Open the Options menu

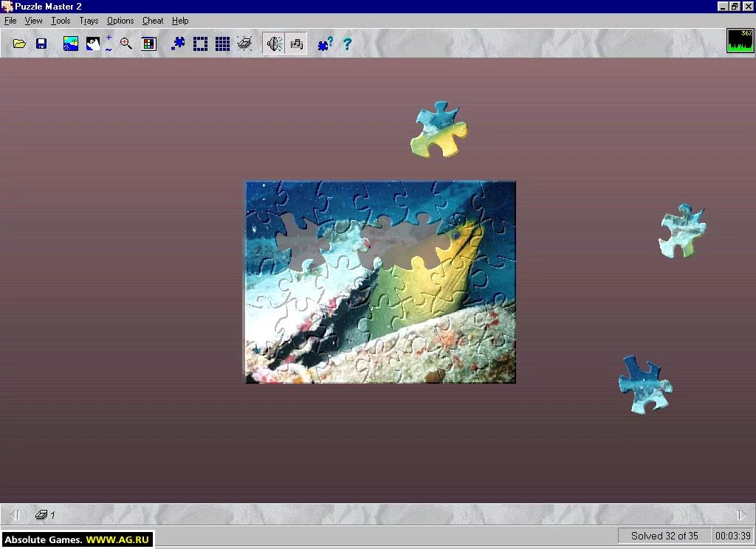[120, 21]
